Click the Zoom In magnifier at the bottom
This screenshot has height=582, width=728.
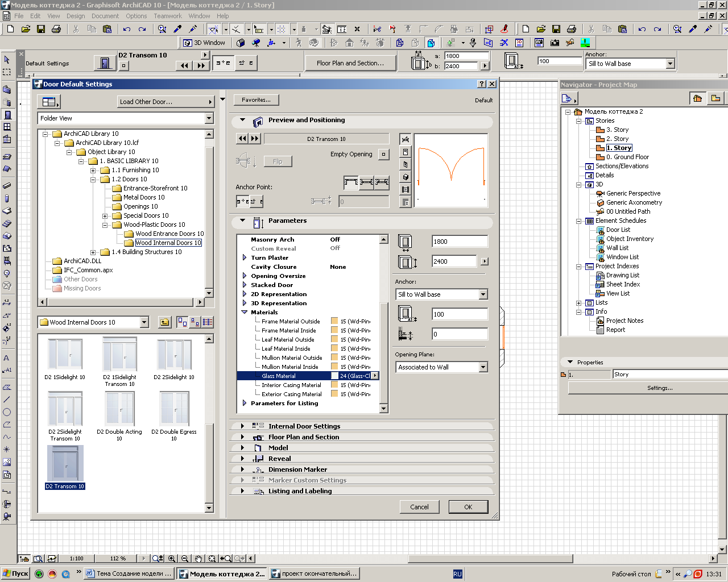point(171,559)
